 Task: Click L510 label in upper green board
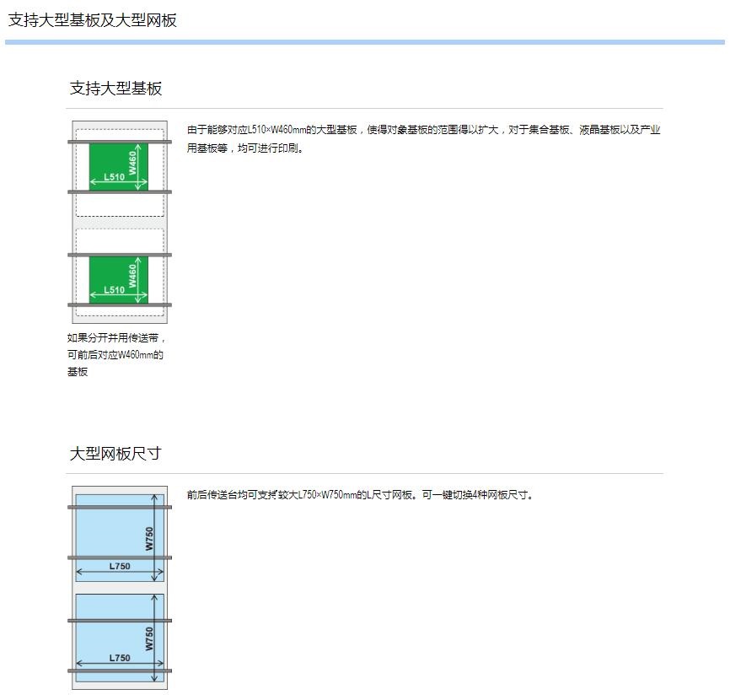coord(114,177)
